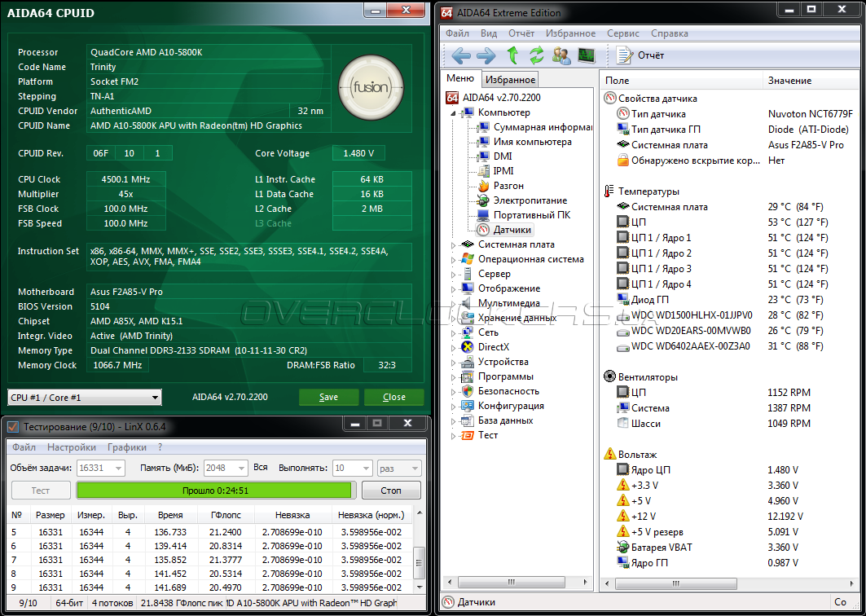Screen dimensions: 866x616
Task: Click the Отчёт report toolbar button
Action: coord(640,55)
